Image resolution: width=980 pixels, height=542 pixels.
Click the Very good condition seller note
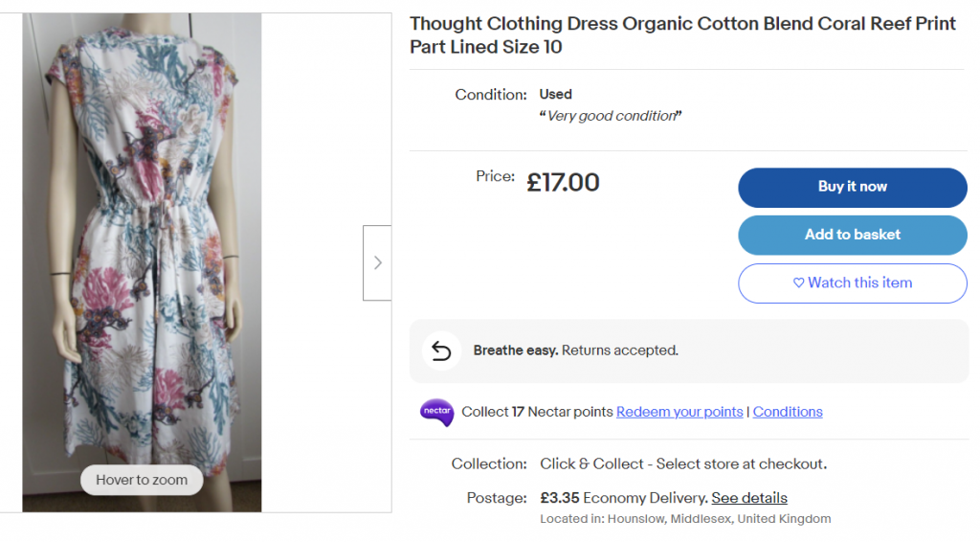point(611,116)
